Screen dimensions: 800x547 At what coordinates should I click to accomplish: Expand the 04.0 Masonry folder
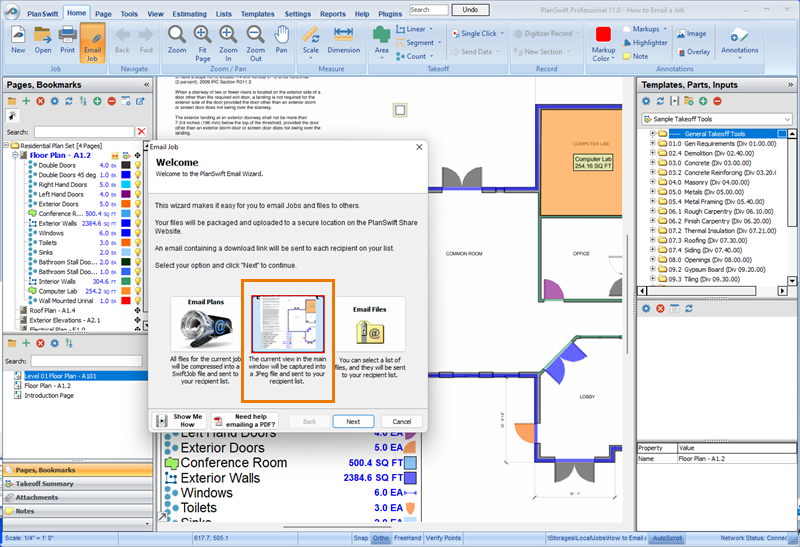pos(653,182)
